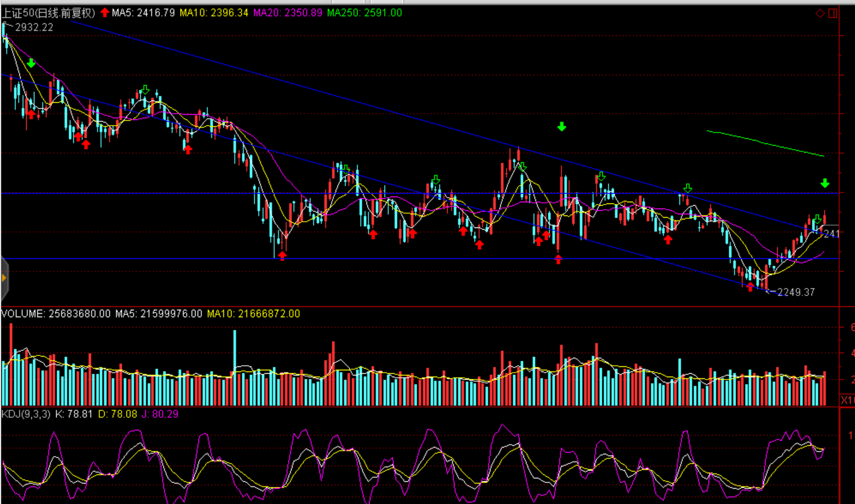The height and width of the screenshot is (504, 855).
Task: Select the MA5 indicator value label
Action: [x=143, y=13]
